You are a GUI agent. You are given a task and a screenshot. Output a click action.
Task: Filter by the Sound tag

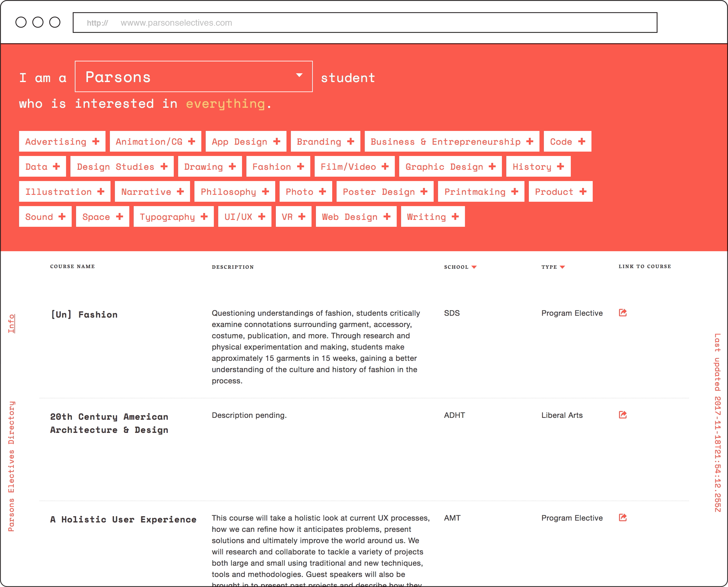(45, 216)
